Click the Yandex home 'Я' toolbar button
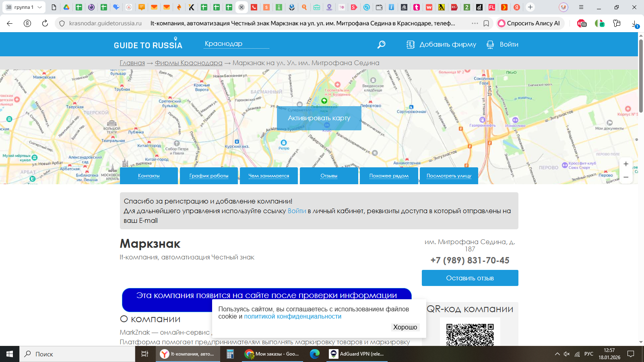 [27, 23]
